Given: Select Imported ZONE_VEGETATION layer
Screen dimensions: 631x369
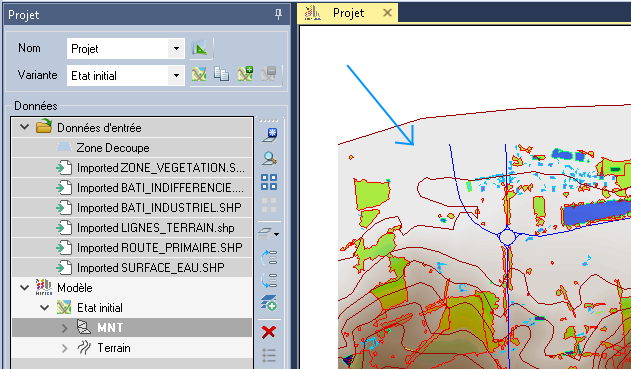Looking at the screenshot, I should tap(132, 168).
